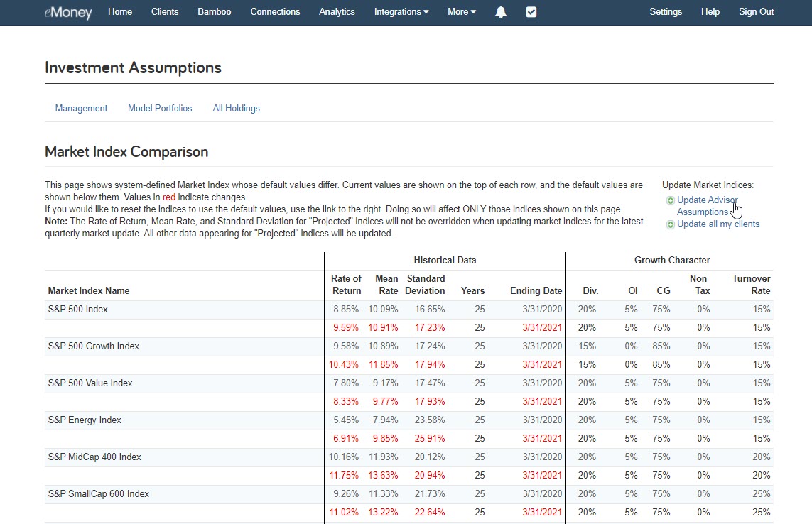This screenshot has height=524, width=812.
Task: Click the 11.93% mean rate value
Action: tap(383, 457)
